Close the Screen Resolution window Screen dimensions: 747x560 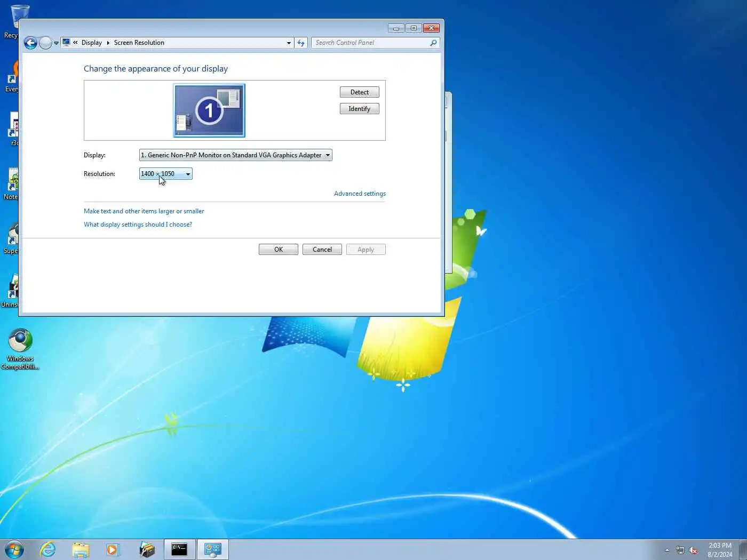coord(431,28)
